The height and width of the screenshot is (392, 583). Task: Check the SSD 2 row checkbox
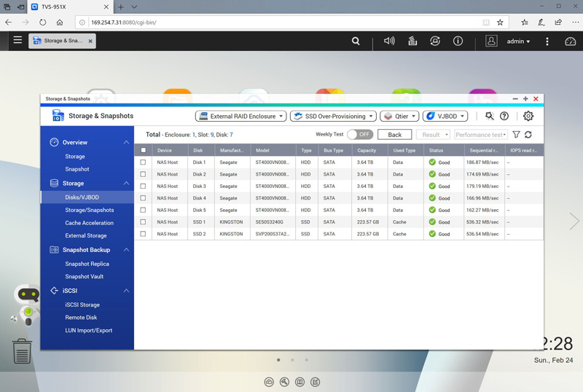(x=143, y=234)
